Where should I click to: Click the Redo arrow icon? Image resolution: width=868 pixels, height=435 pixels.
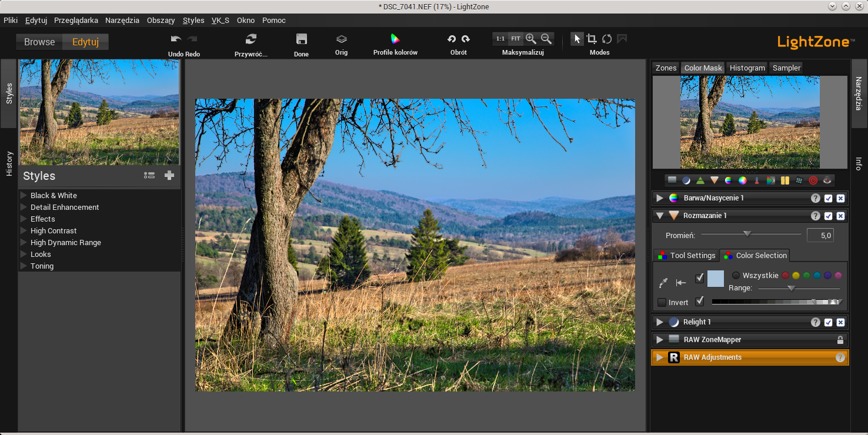point(192,39)
